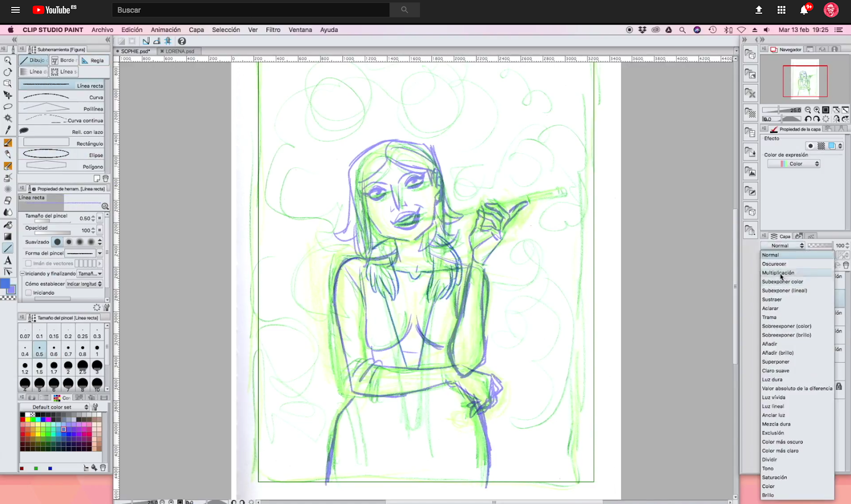
Task: Pick the red swatch in the color set
Action: coord(22,419)
